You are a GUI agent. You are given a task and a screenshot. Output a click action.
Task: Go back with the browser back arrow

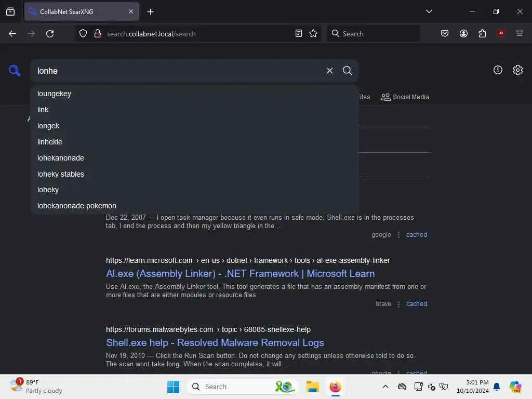[12, 34]
